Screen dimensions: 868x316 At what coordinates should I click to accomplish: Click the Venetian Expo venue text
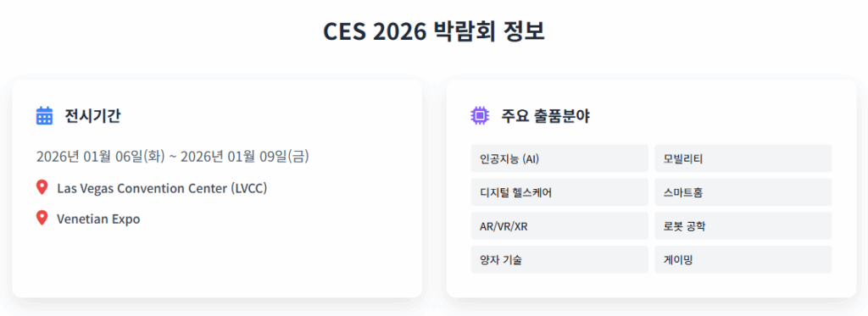[98, 219]
